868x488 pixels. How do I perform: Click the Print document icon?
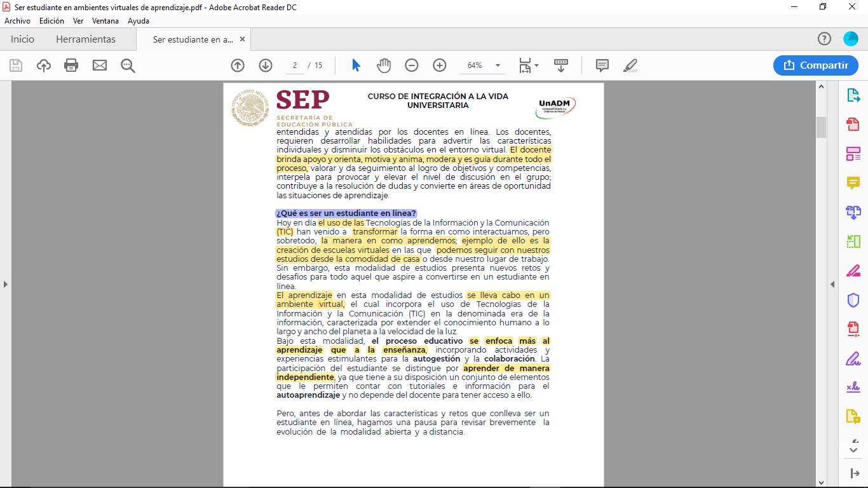71,65
